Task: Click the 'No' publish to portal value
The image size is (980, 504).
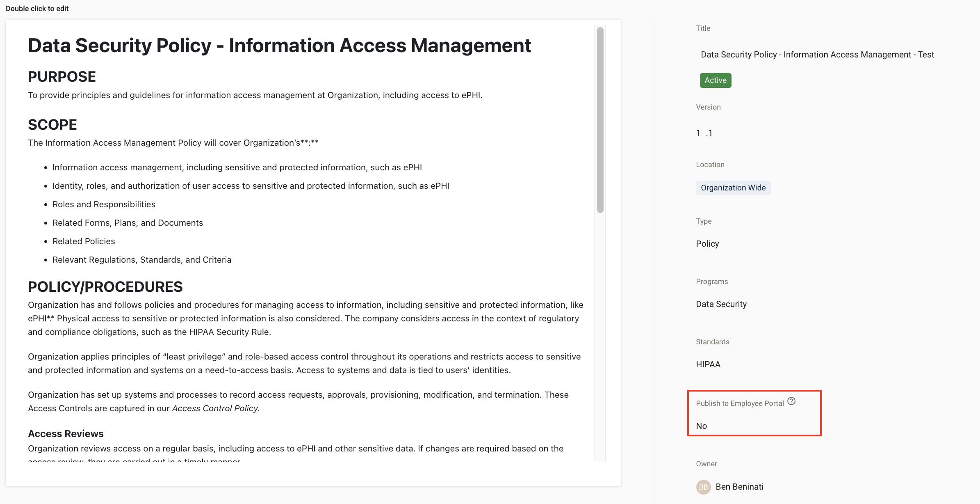Action: (701, 426)
